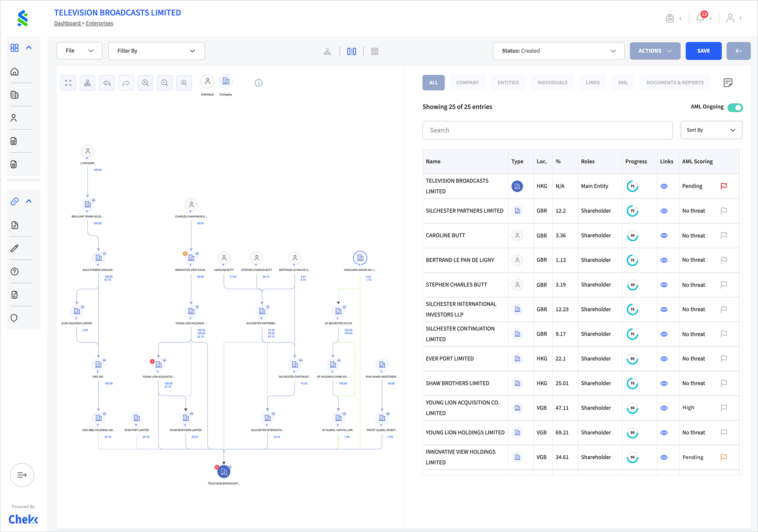Toggle the orange flag for INNOVATIVE VIEW HOLDINGS
The height and width of the screenshot is (532, 758).
(x=724, y=457)
